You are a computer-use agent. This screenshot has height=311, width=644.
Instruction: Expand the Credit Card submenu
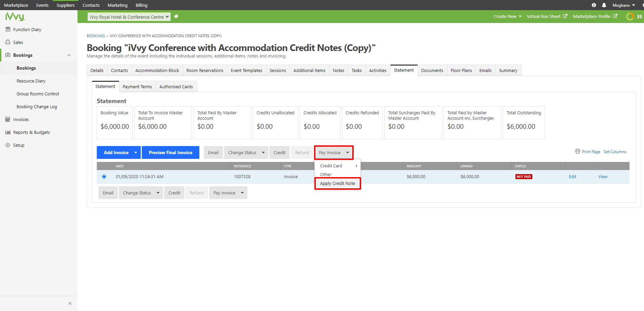[x=338, y=166]
